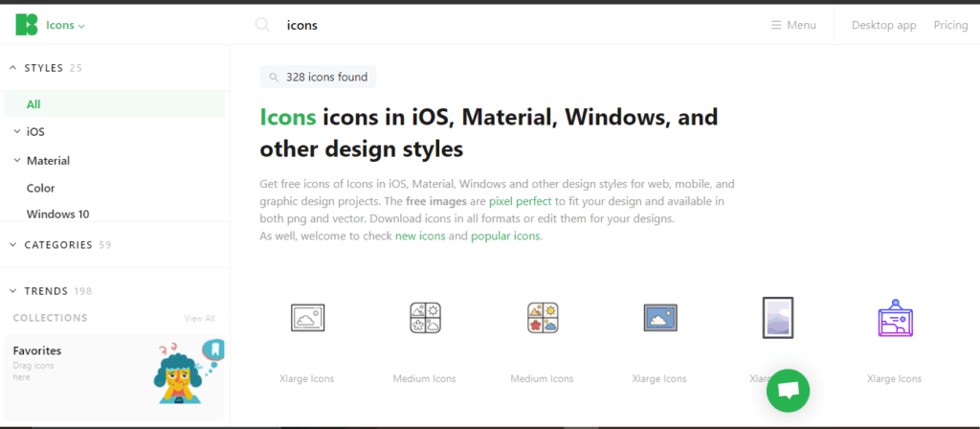Image resolution: width=980 pixels, height=429 pixels.
Task: Click 'Xlarge Icons' label under purple icon
Action: 895,379
